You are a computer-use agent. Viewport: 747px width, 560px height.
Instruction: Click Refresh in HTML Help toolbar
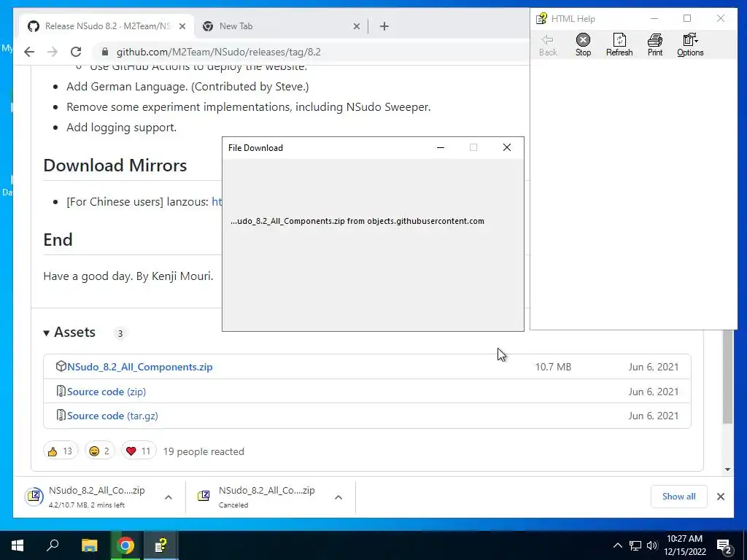pyautogui.click(x=619, y=45)
